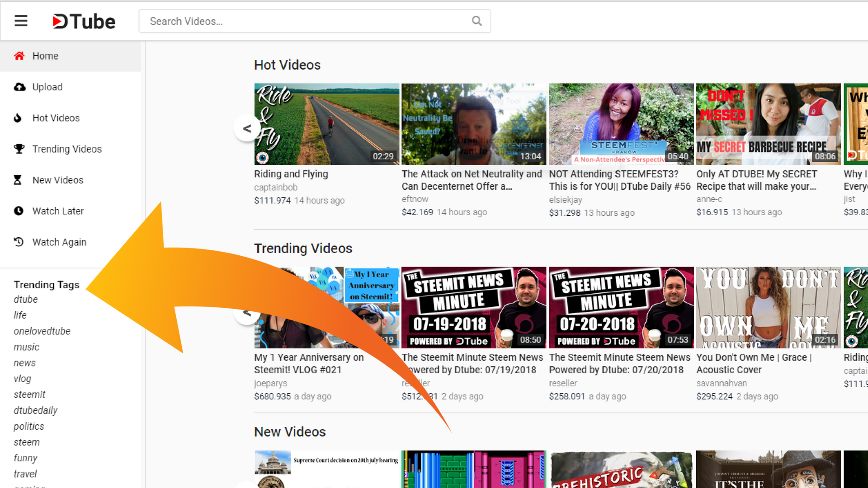Select the politics trending tag
868x488 pixels.
[29, 427]
